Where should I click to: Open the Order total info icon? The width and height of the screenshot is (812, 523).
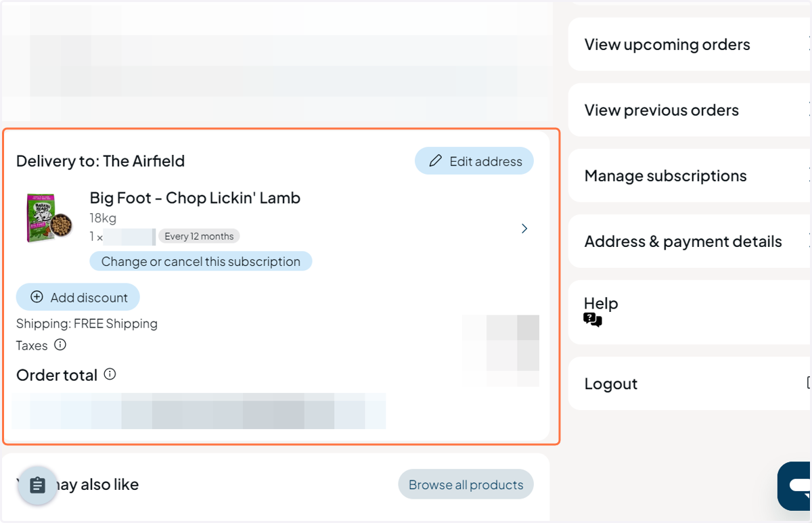(110, 374)
